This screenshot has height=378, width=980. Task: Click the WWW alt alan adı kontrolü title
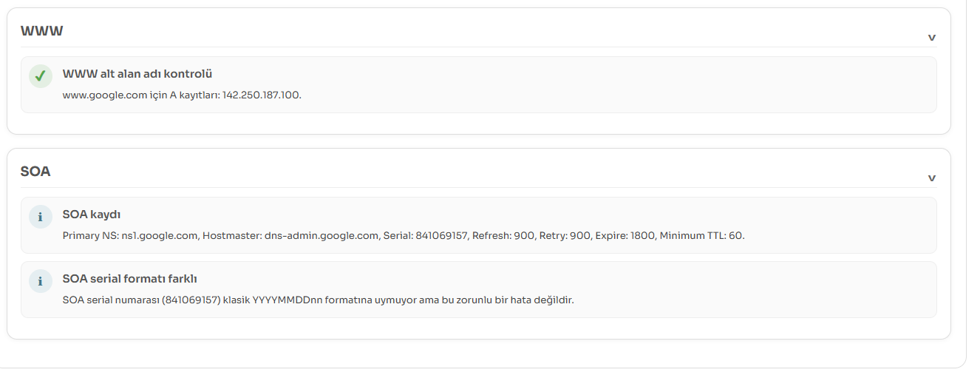point(137,74)
